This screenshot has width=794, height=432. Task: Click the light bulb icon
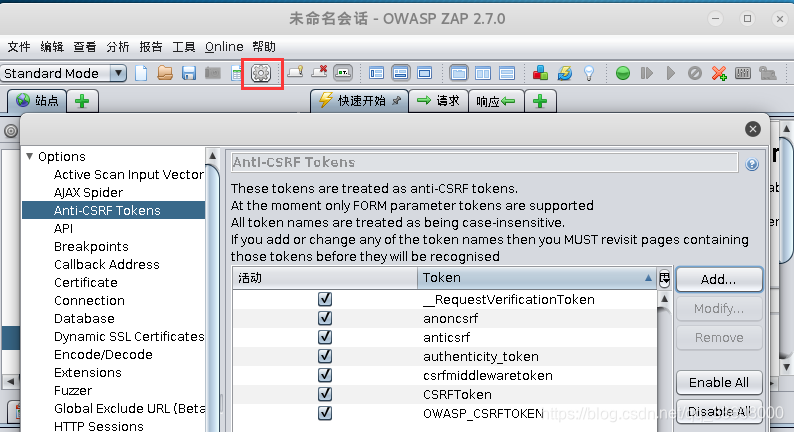coord(588,73)
